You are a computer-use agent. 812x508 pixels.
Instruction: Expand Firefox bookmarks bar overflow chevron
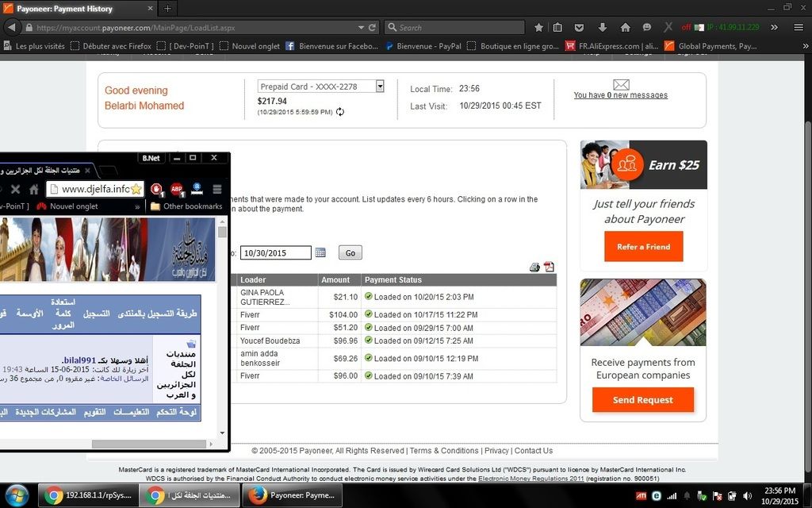pyautogui.click(x=806, y=46)
